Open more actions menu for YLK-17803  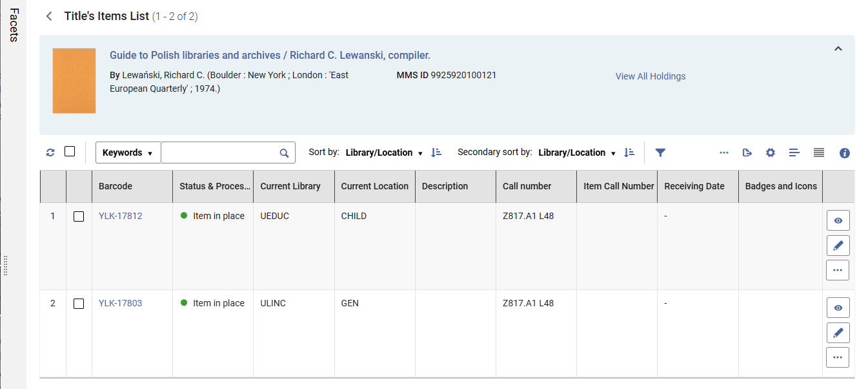pyautogui.click(x=838, y=357)
